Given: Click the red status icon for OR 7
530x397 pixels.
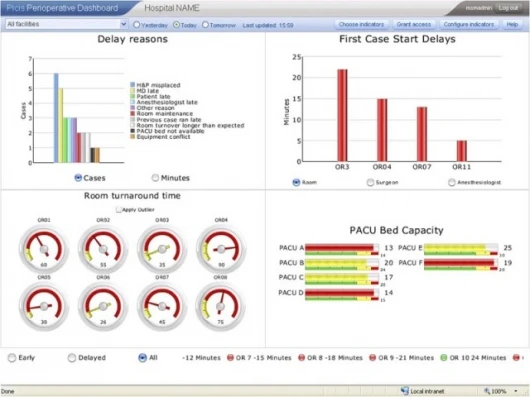Looking at the screenshot, I should click(x=230, y=357).
